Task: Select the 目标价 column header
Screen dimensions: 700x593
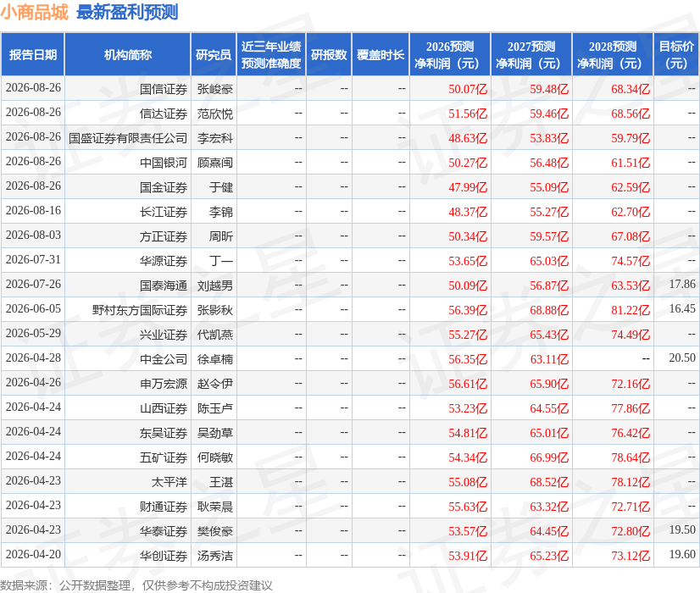Action: point(676,54)
